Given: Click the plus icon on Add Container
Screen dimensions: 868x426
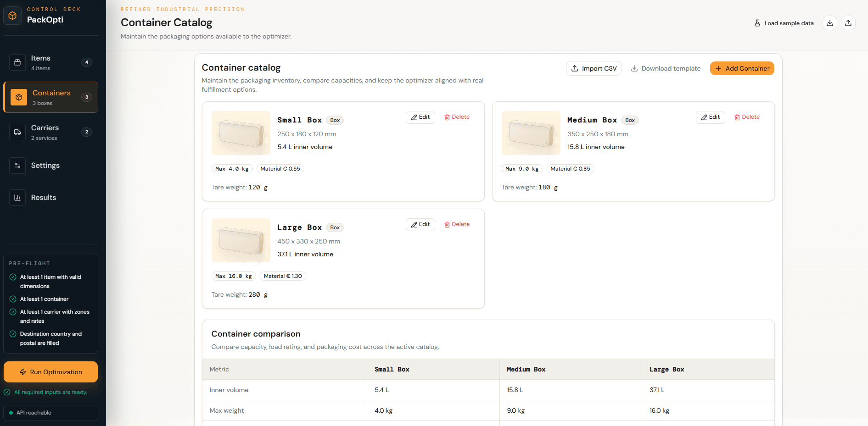Looking at the screenshot, I should click(x=718, y=68).
